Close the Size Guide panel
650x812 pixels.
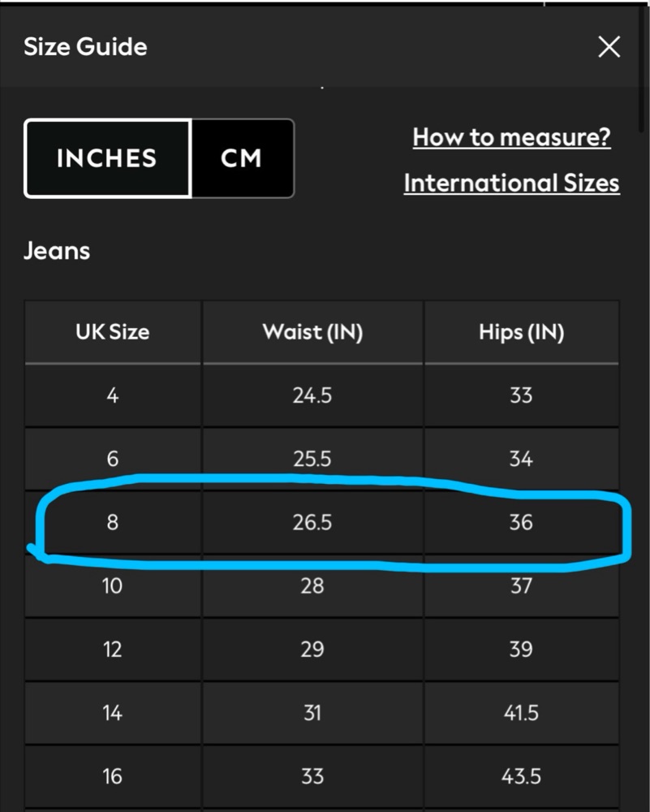tap(609, 46)
